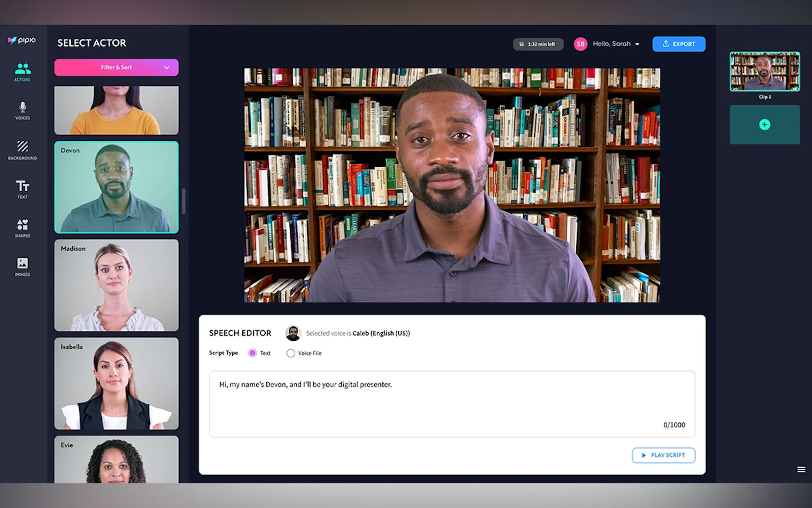Expand the Filter & Sort dropdown
The height and width of the screenshot is (508, 812).
pyautogui.click(x=116, y=67)
